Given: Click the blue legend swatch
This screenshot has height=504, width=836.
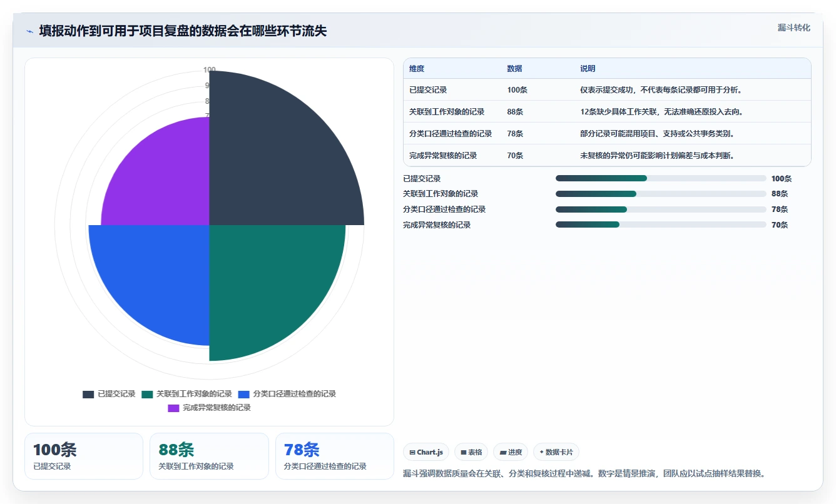Looking at the screenshot, I should (244, 394).
